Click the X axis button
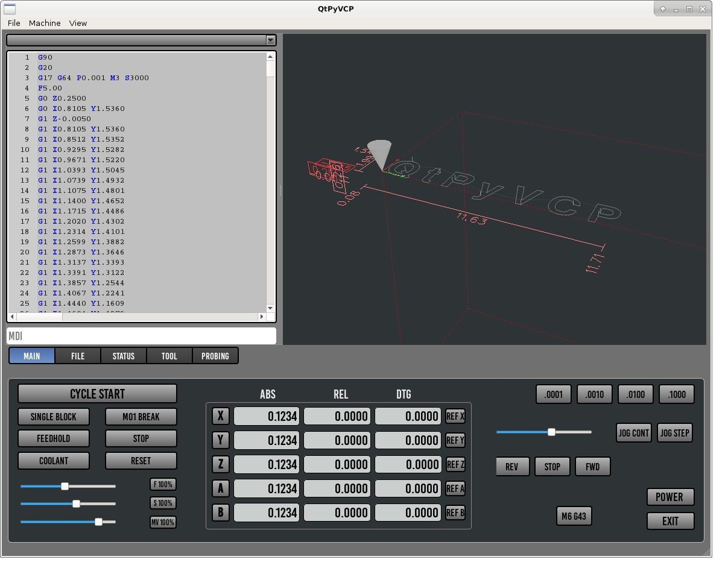 pyautogui.click(x=221, y=416)
